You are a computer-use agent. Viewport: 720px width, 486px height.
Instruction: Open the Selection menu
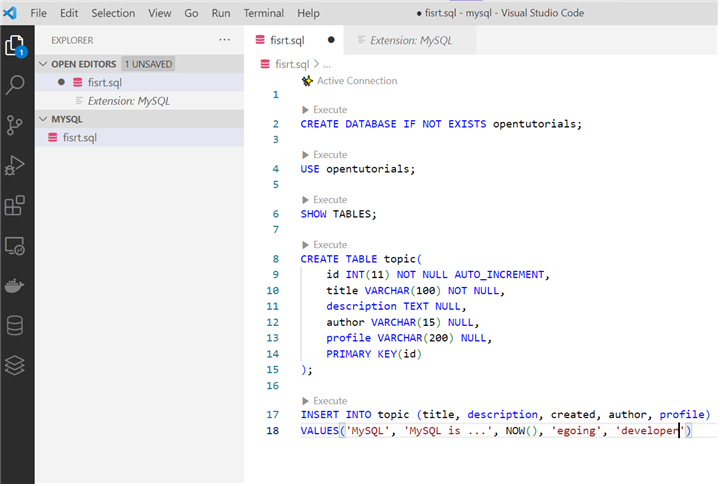(x=113, y=13)
